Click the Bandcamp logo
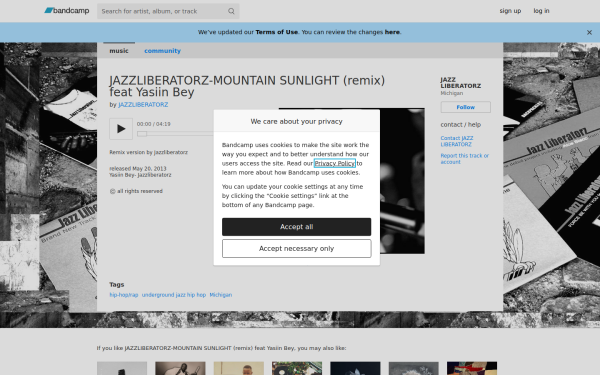The image size is (600, 375). 67,11
